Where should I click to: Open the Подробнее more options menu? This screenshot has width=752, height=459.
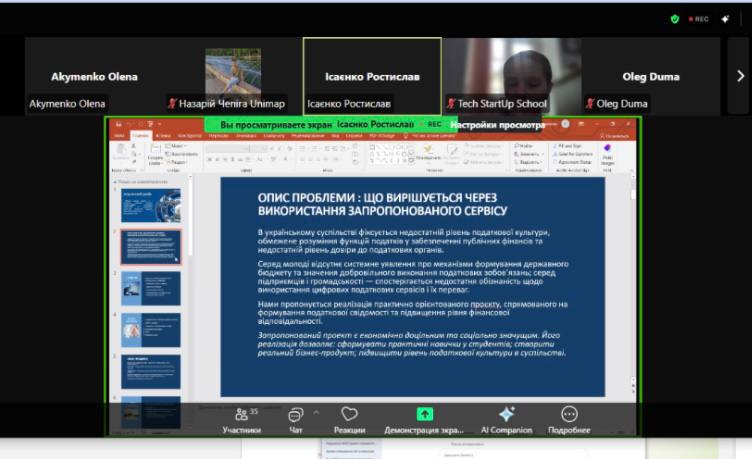tap(569, 419)
